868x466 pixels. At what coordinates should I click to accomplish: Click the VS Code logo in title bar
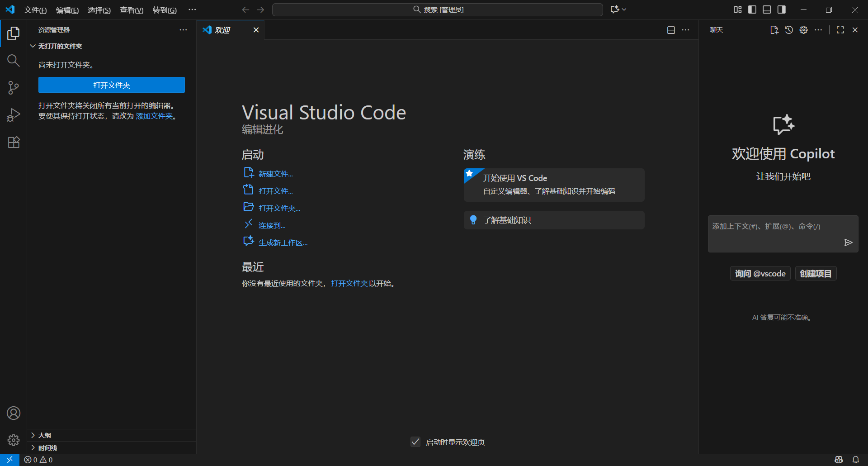click(10, 10)
